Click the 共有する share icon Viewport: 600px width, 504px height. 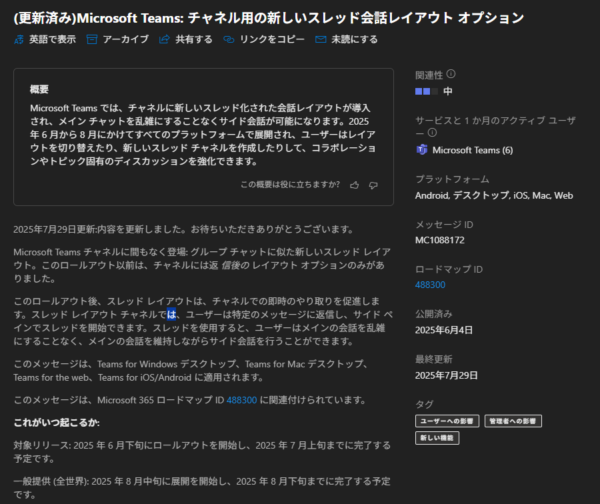[x=164, y=39]
